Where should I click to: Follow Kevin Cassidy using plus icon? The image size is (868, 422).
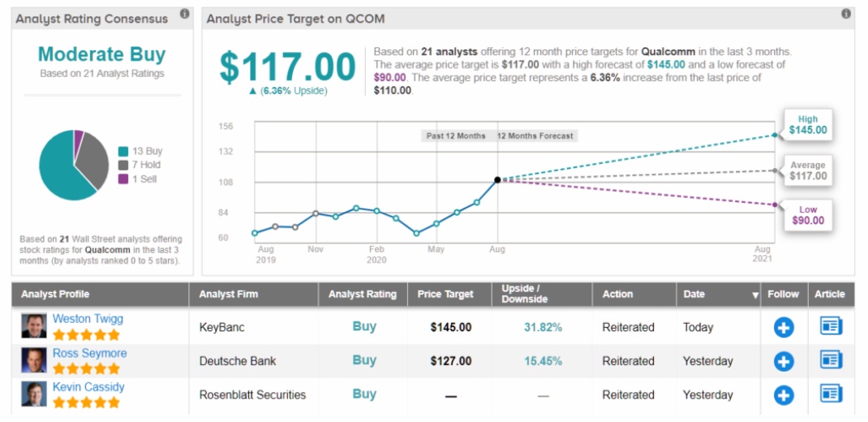784,394
